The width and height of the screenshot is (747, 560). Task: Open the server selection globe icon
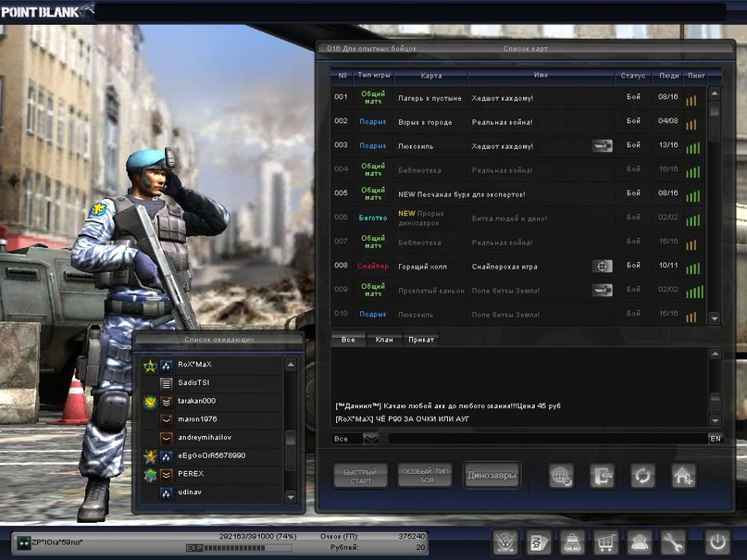point(561,476)
